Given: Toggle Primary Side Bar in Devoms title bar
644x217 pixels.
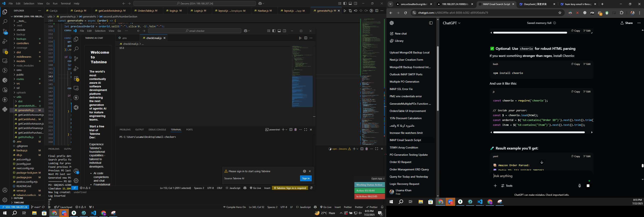Looking at the screenshot, I should (x=345, y=3).
